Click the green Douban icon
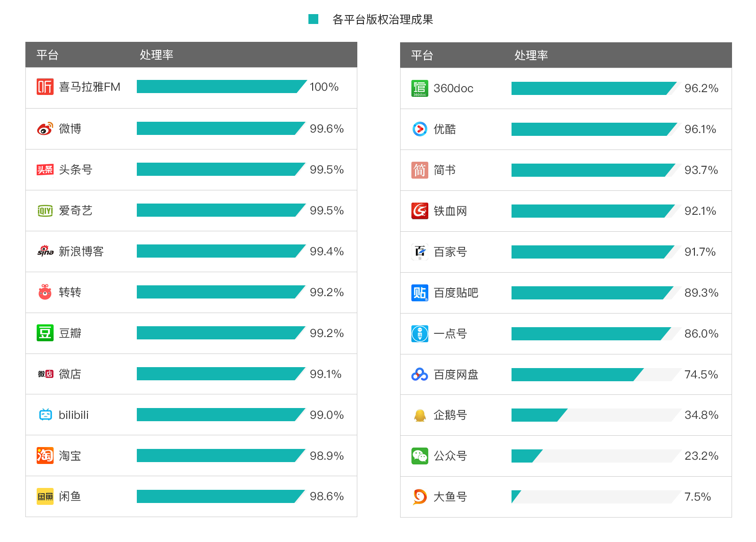The image size is (756, 542). [45, 333]
